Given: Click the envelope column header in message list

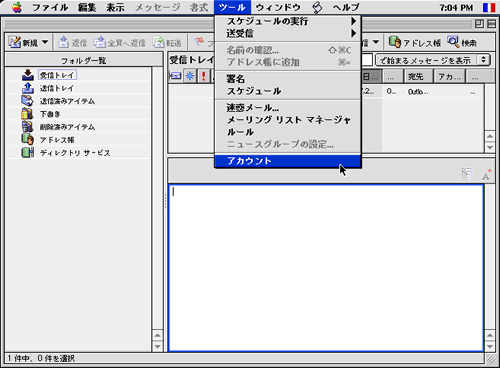Looking at the screenshot, I should (x=176, y=76).
